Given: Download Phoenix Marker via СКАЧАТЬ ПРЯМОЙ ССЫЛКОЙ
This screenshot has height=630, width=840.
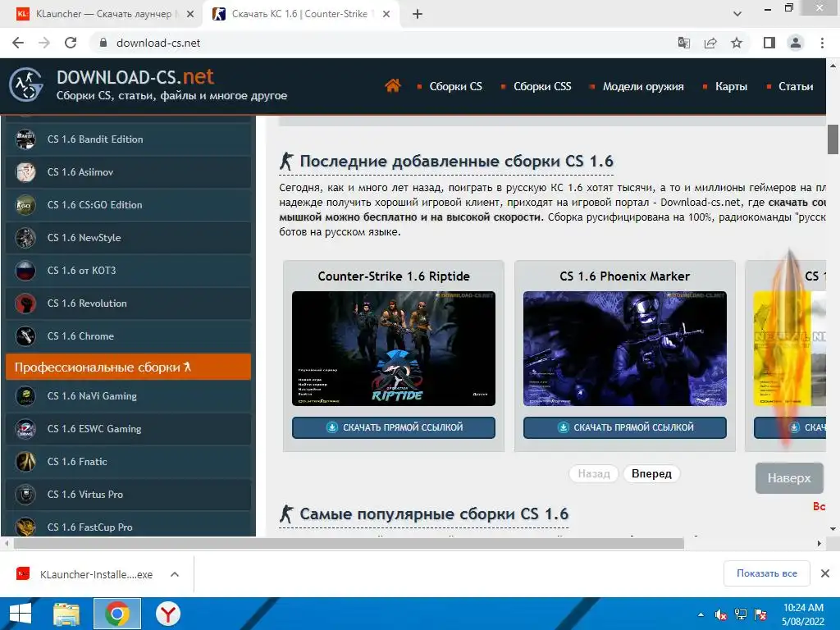Looking at the screenshot, I should pos(624,427).
